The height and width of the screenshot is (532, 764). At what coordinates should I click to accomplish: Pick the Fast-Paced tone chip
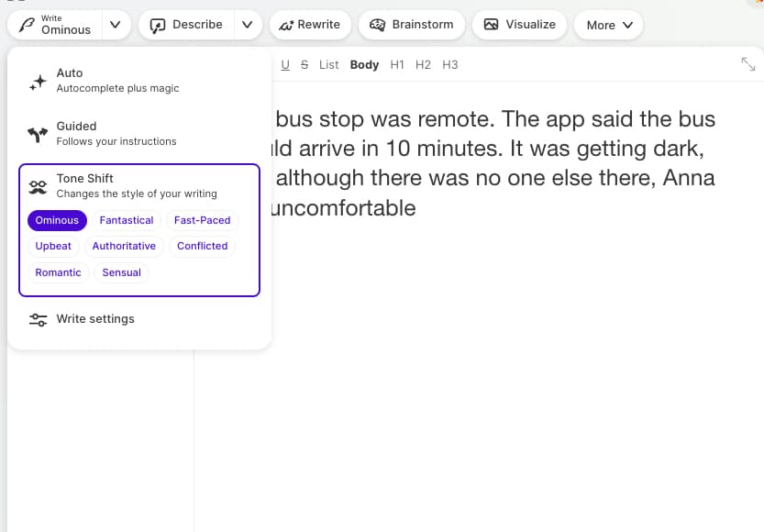click(x=202, y=220)
